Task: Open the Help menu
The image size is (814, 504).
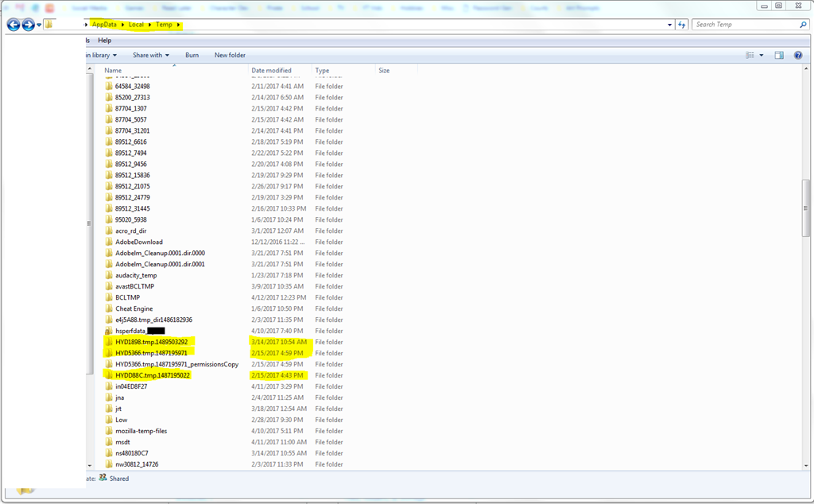Action: tap(104, 40)
